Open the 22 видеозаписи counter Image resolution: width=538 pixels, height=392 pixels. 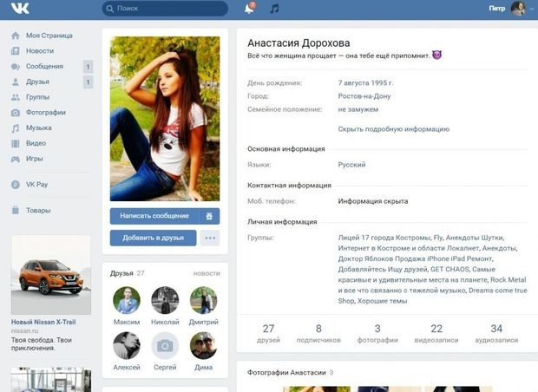[x=436, y=333]
